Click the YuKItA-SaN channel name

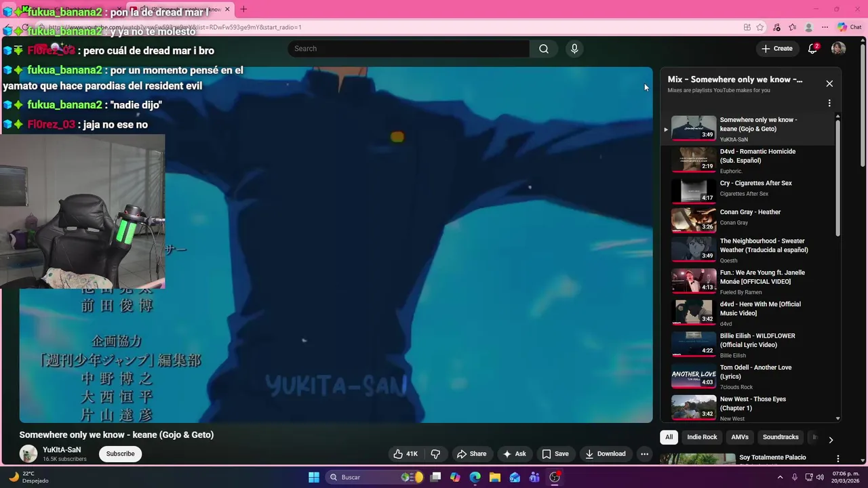click(62, 449)
